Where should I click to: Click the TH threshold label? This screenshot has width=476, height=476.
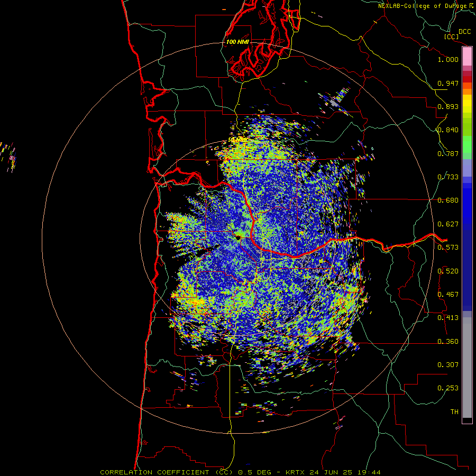coord(454,412)
